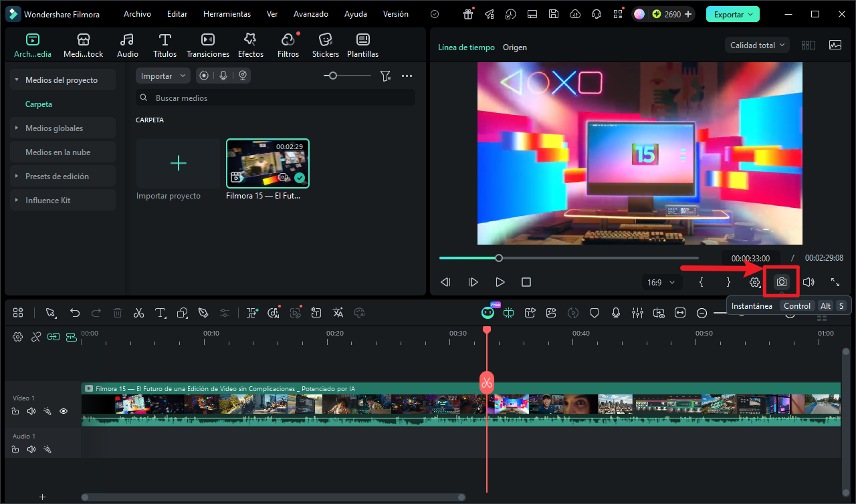Click the mark-in curly bracket
This screenshot has height=504, width=856.
701,282
